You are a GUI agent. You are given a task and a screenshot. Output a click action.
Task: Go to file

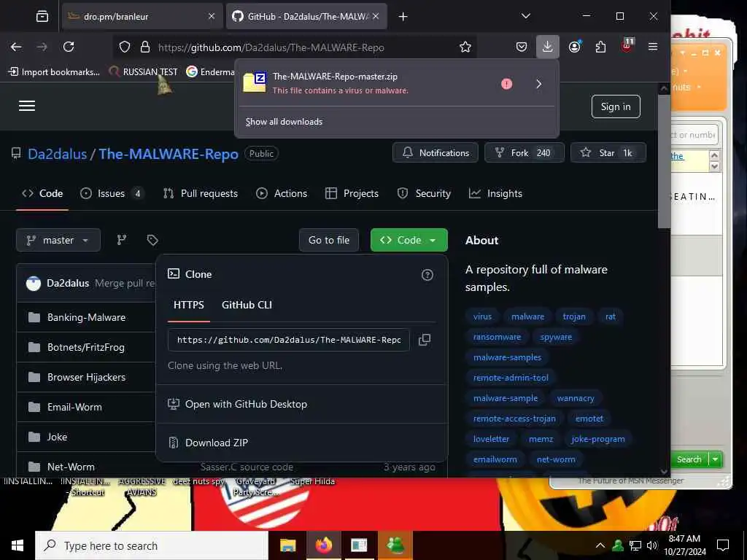pyautogui.click(x=329, y=240)
